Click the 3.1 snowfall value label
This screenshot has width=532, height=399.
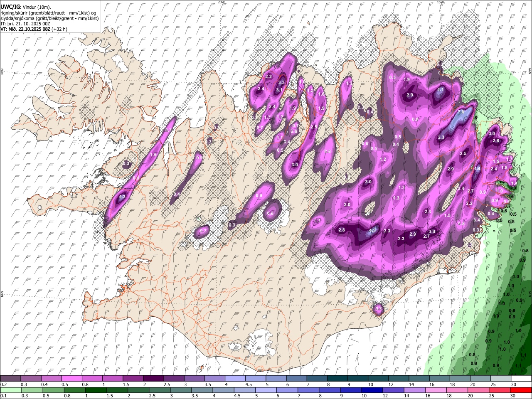click(x=279, y=90)
